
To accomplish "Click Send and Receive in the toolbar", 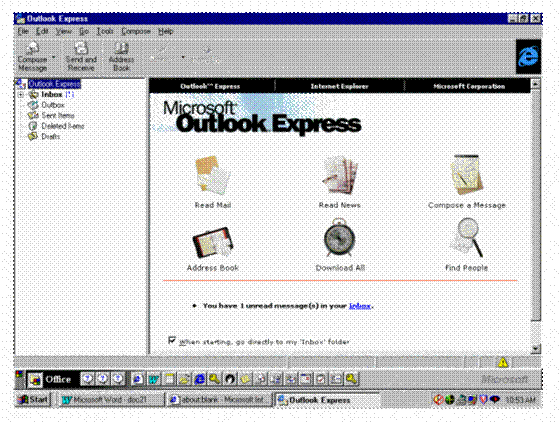I will 81,56.
